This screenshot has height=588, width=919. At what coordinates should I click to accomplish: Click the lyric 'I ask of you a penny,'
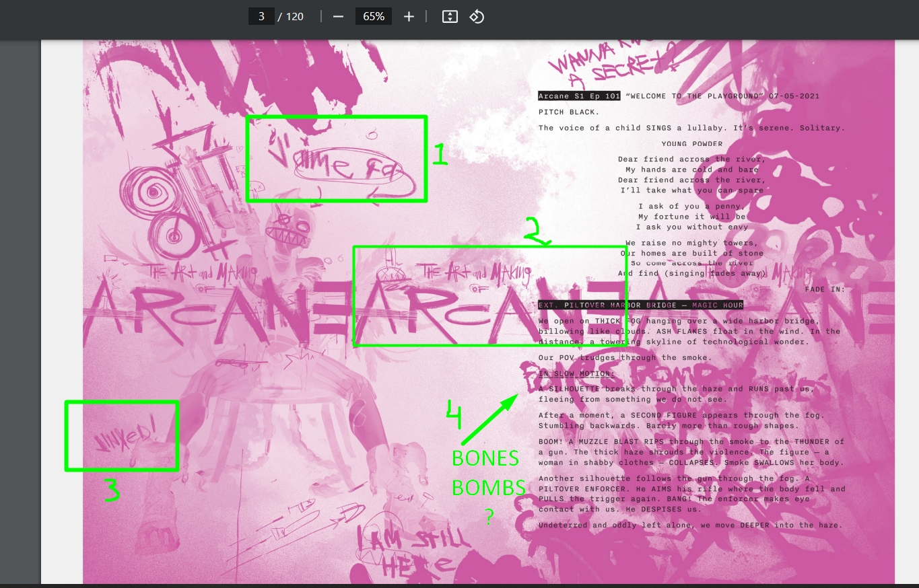692,207
